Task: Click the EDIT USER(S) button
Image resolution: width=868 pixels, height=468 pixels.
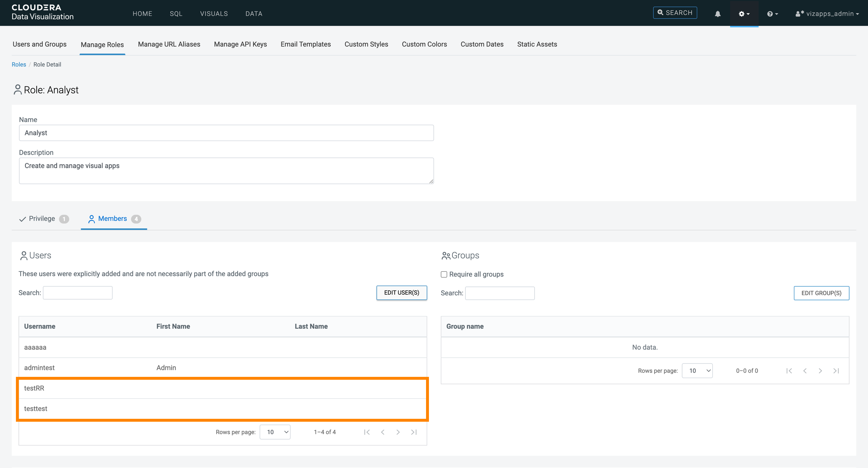Action: (401, 293)
